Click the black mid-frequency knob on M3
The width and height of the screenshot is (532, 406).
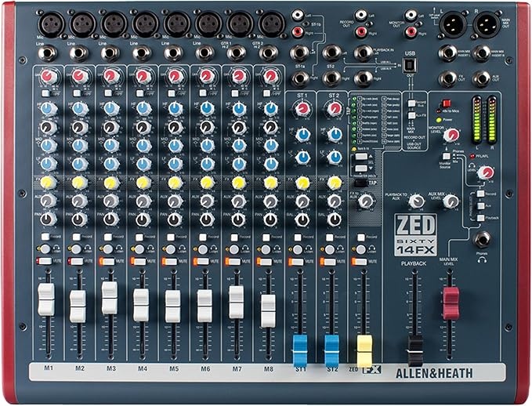[111, 127]
